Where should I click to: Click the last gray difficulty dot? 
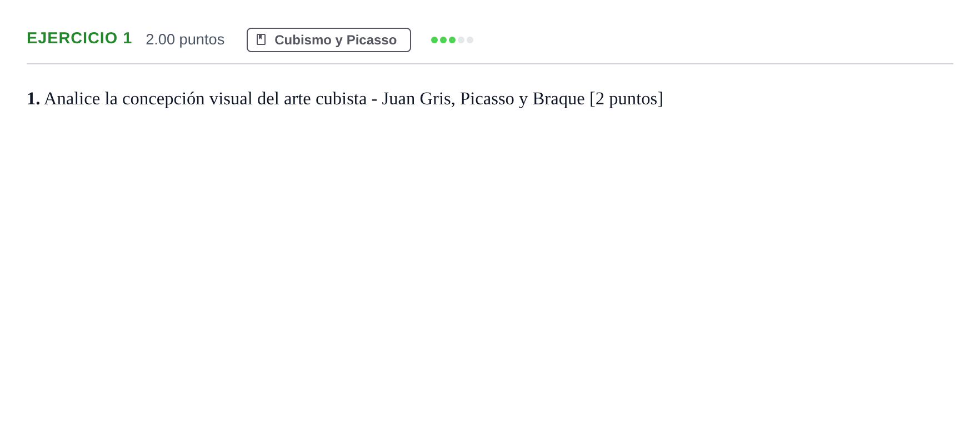(x=470, y=40)
